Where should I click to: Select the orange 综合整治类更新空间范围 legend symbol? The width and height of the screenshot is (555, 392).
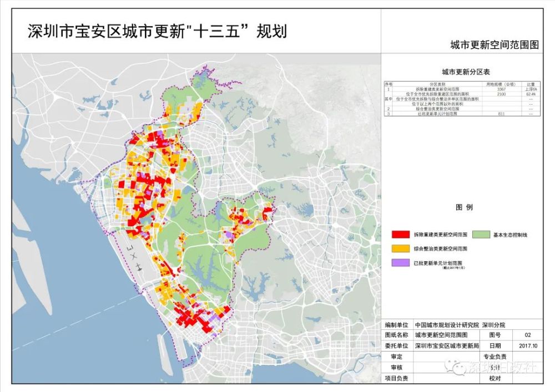(400, 248)
